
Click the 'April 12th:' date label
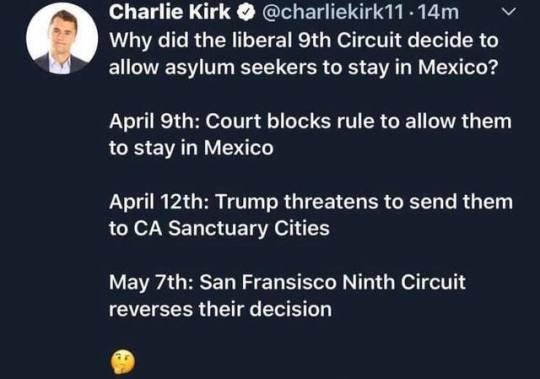click(x=159, y=202)
